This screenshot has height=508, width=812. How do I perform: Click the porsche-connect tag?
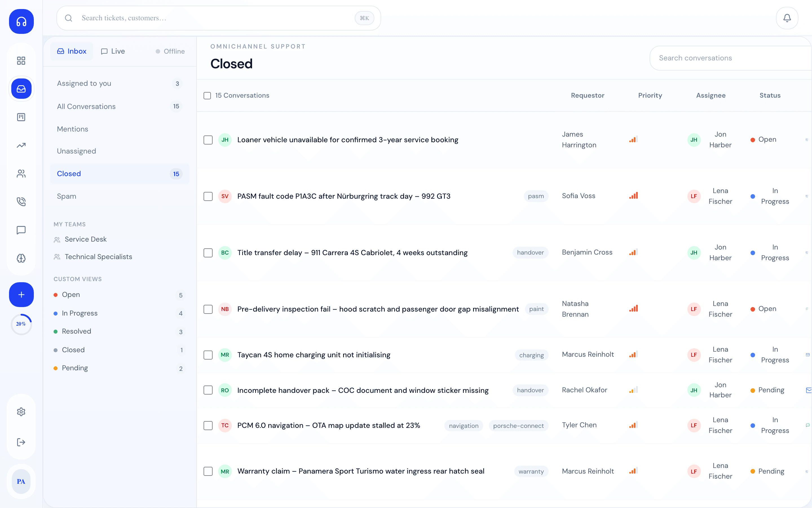pos(518,426)
